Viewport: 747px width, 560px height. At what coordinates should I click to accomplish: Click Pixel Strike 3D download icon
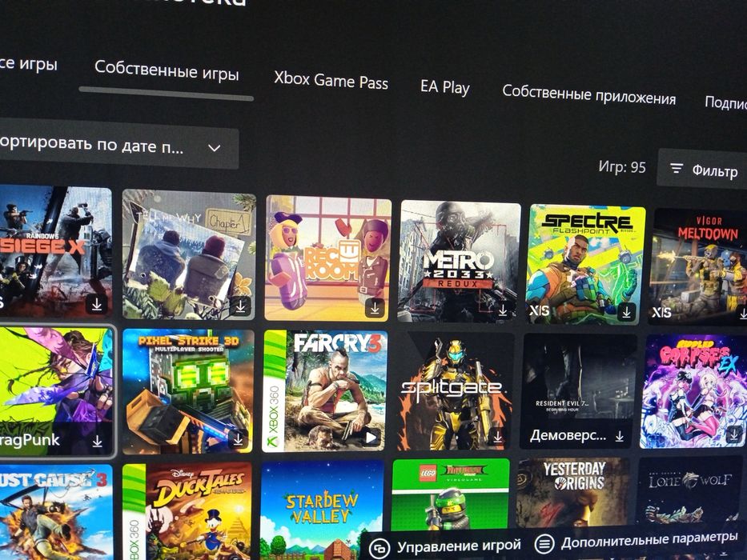pos(238,439)
